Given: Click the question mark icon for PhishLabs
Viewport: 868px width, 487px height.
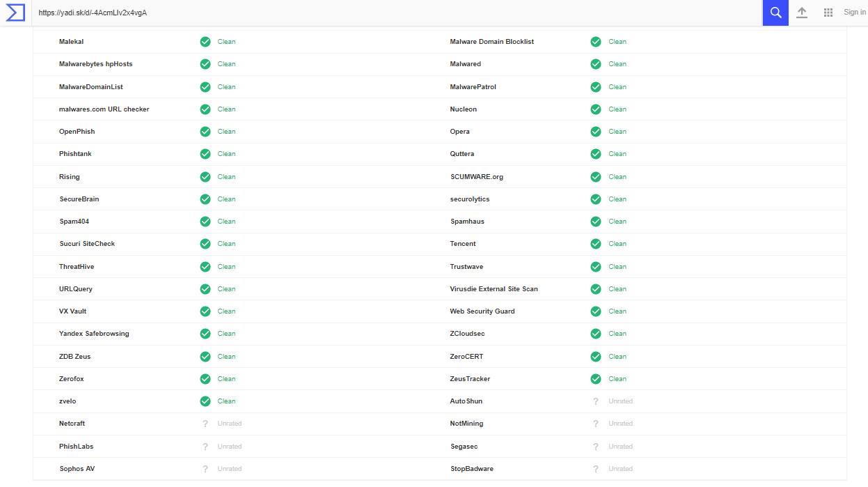Looking at the screenshot, I should 205,447.
